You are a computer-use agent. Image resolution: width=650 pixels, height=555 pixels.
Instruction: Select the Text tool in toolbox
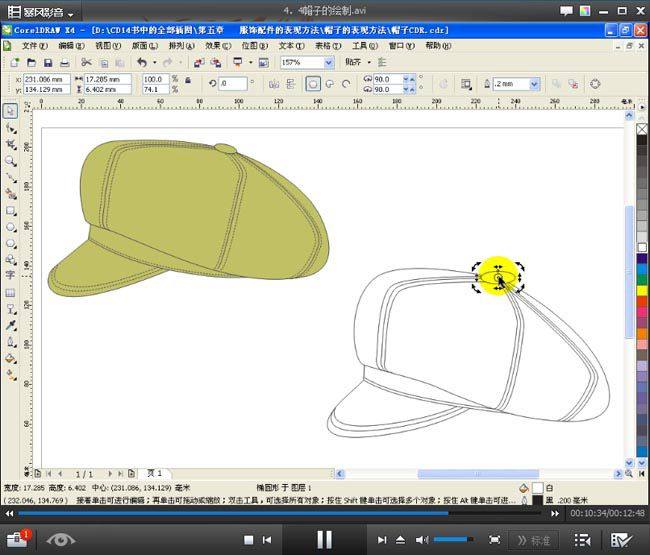coord(10,274)
